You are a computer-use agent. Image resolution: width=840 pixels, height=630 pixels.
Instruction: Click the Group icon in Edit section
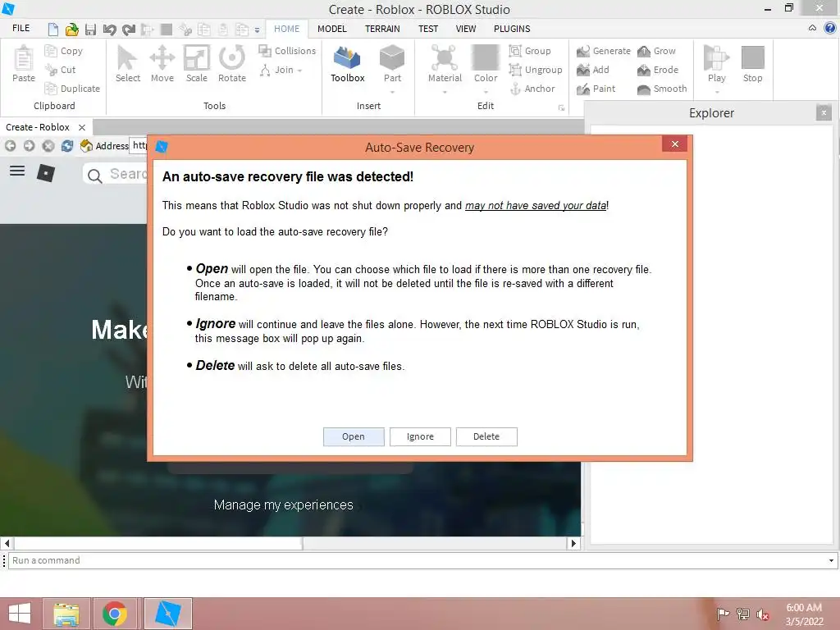click(x=515, y=51)
